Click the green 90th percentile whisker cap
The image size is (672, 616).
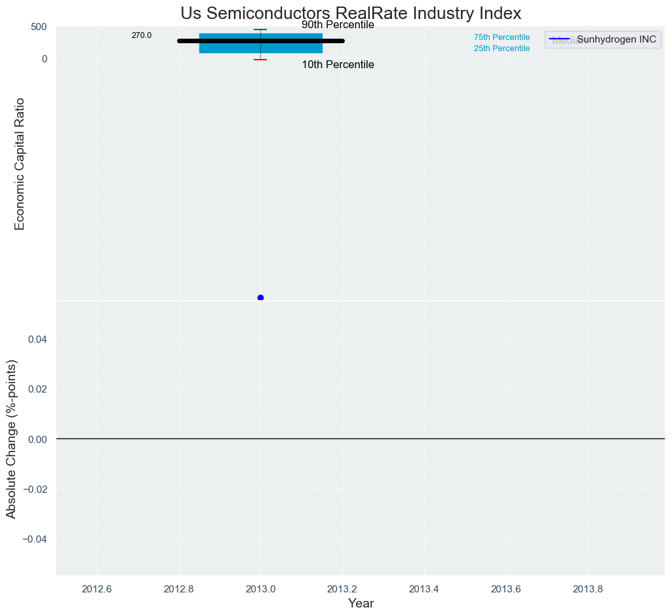coord(260,29)
